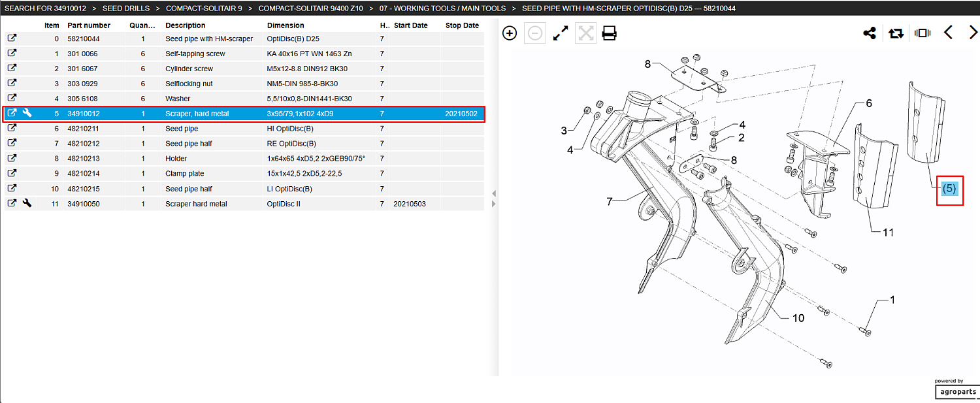Click wrench icon in 34910050 row
Screen dimensions: 980x403
click(x=27, y=204)
